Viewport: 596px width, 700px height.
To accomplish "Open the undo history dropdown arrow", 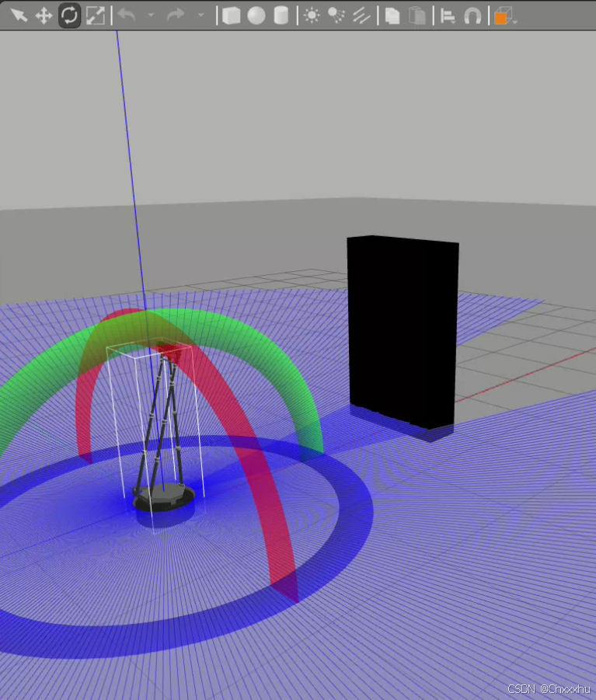I will tap(151, 16).
